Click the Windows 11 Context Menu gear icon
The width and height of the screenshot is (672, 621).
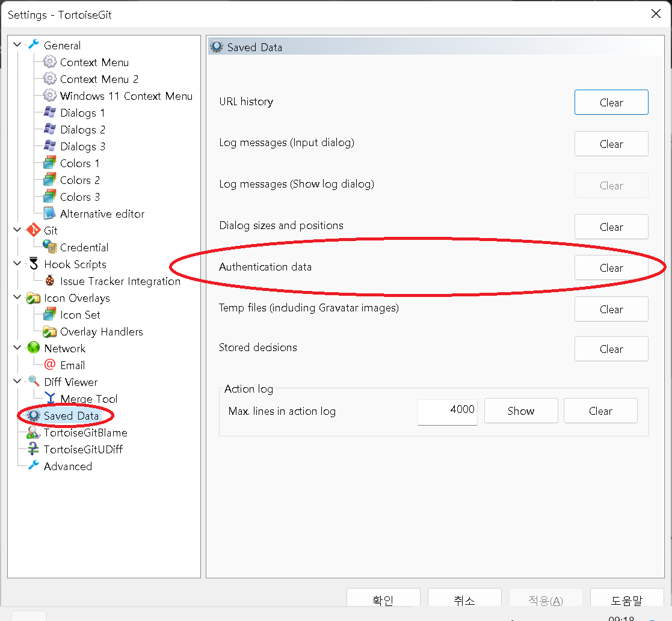tap(50, 95)
